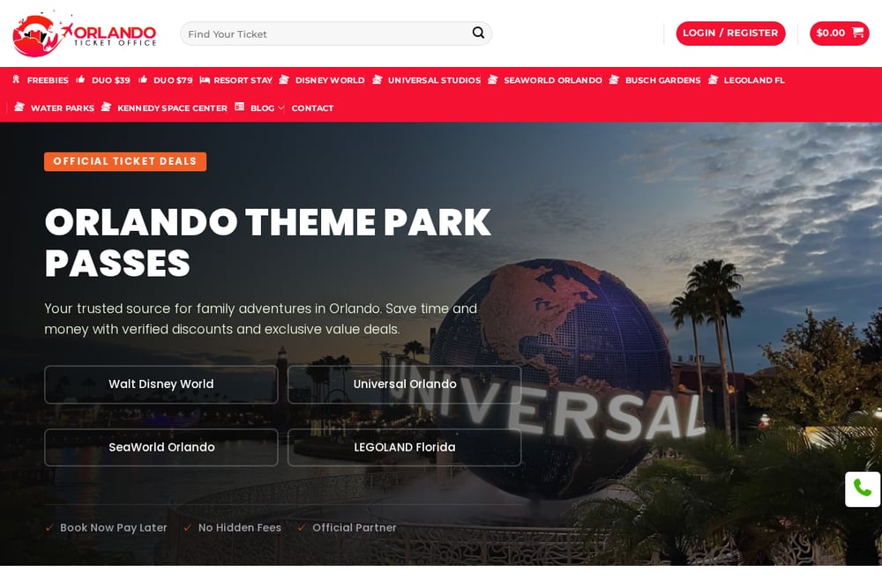This screenshot has height=588, width=882.
Task: Choose the LEGOLAND Florida button
Action: click(405, 448)
